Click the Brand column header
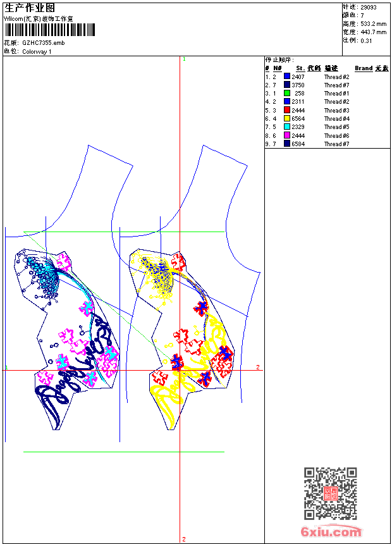The image size is (392, 544). [364, 68]
